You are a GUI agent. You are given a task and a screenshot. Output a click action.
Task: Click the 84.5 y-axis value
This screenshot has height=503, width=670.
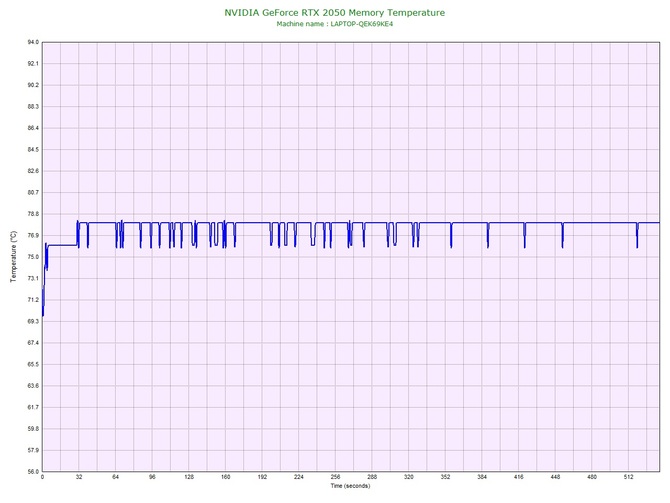pyautogui.click(x=33, y=150)
